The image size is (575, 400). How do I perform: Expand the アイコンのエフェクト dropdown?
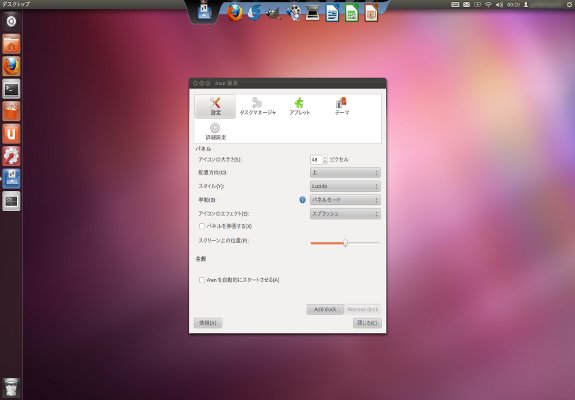(345, 213)
